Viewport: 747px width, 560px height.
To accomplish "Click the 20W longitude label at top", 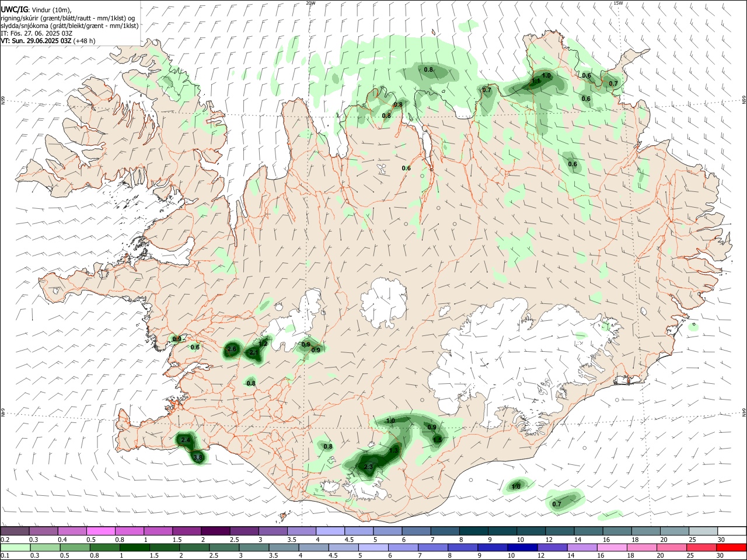I will 310,3.
